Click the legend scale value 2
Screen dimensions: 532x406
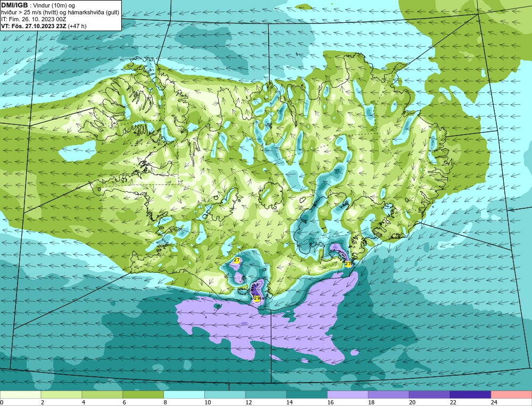click(x=43, y=402)
